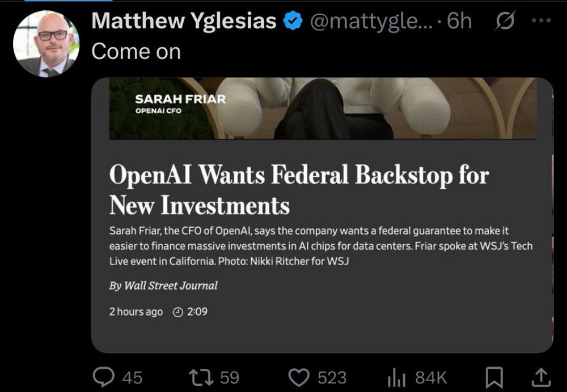Click the article description about Sarah Friar
567x392 pixels.
pos(320,247)
